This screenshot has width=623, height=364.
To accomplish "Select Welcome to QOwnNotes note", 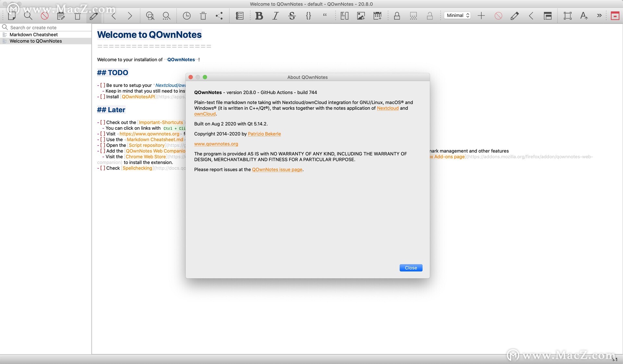I will click(46, 41).
